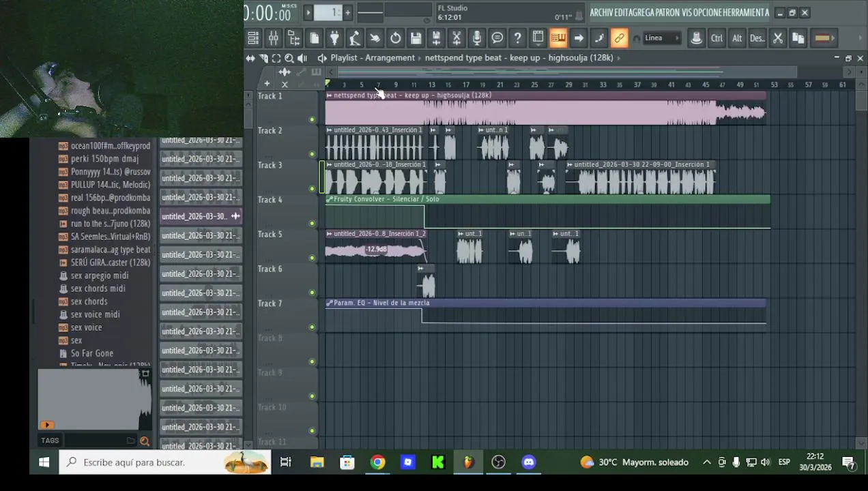Expand arrow after playlist title breadcrumb
The image size is (868, 491).
pyautogui.click(x=619, y=58)
